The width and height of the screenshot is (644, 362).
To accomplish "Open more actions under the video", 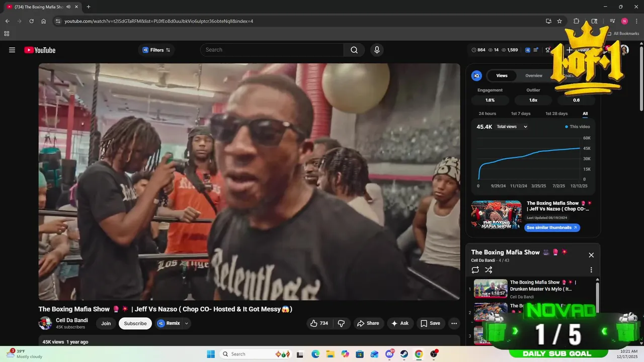I will 454,323.
